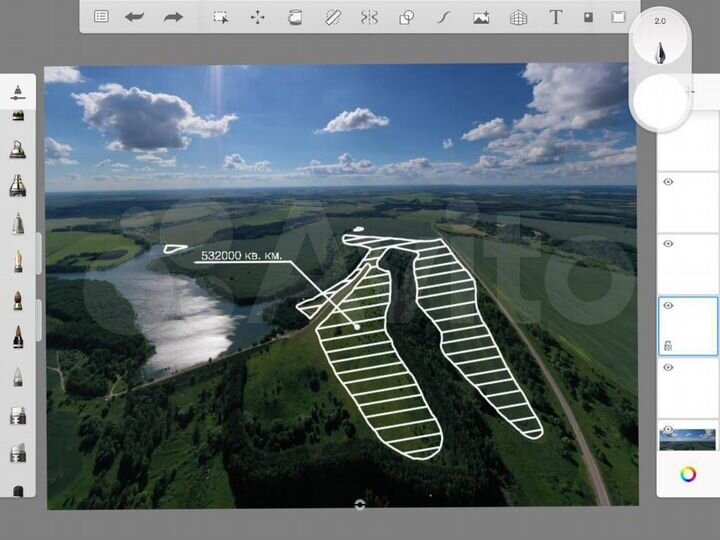Toggle full-screen mode with frame icon
The width and height of the screenshot is (720, 540).
619,17
